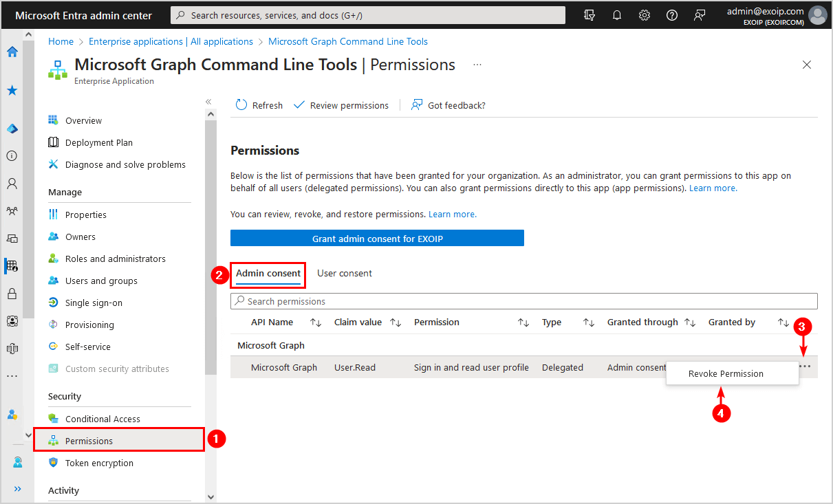833x504 pixels.
Task: Go to Home icon in left rail
Action: tap(12, 52)
